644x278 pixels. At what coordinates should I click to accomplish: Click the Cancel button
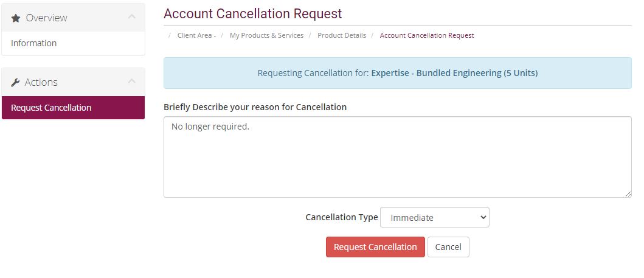pos(448,247)
